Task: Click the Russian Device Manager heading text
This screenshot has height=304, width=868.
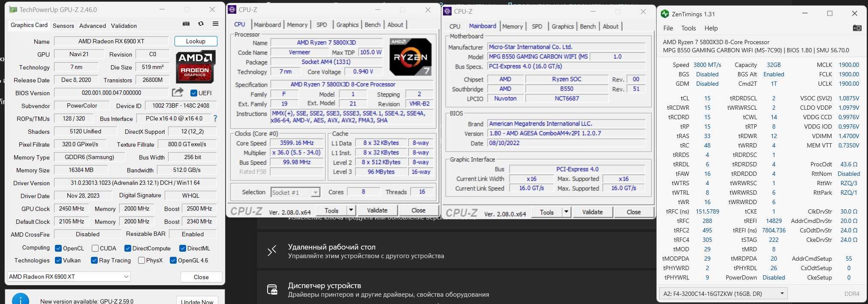Action: coord(325,286)
